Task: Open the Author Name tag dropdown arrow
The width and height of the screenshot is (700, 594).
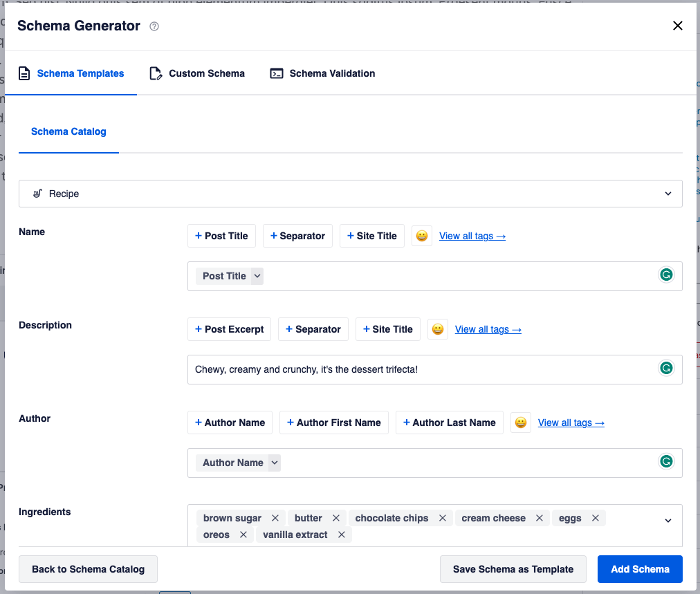Action: pyautogui.click(x=275, y=463)
